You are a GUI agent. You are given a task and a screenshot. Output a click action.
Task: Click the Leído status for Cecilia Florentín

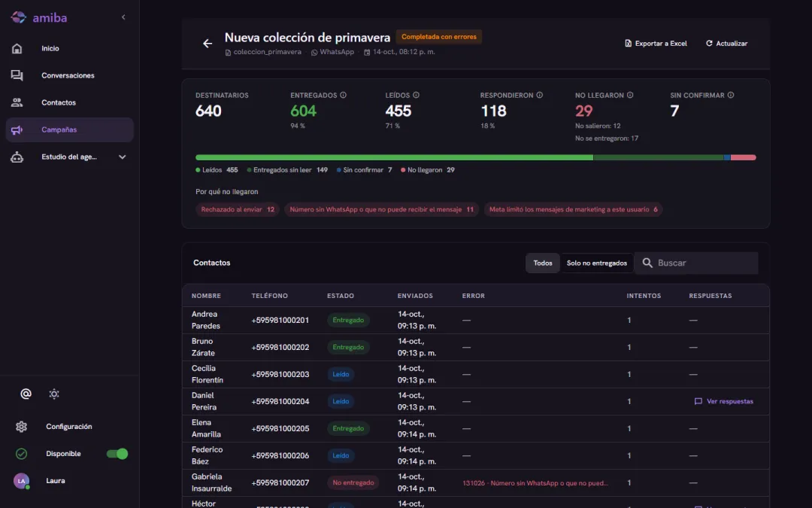coord(341,374)
